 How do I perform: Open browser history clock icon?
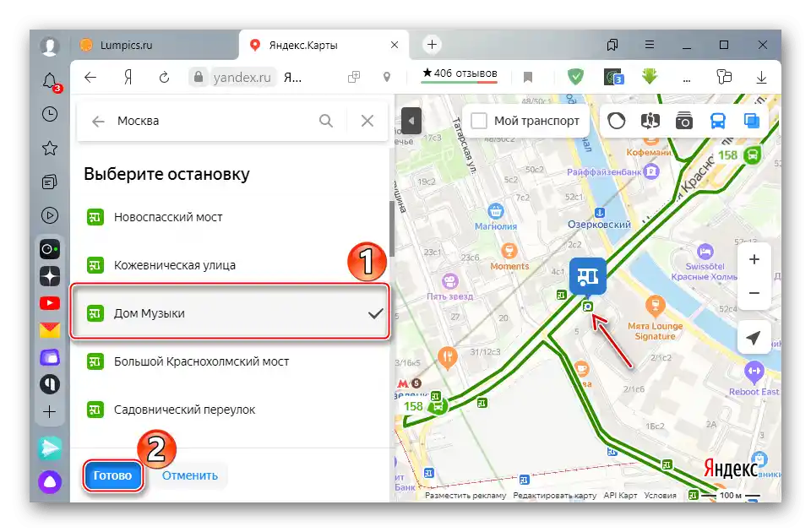pos(50,114)
